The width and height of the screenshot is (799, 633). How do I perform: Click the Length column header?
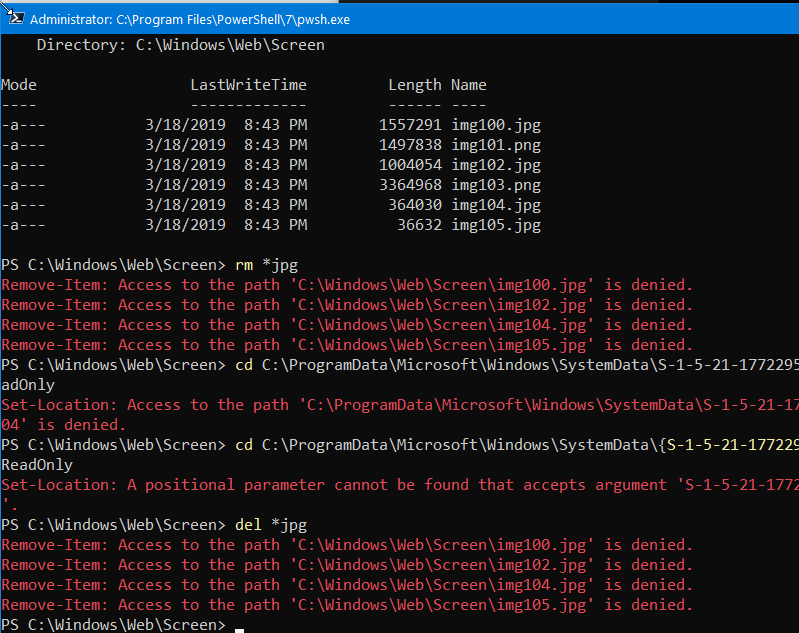point(414,85)
